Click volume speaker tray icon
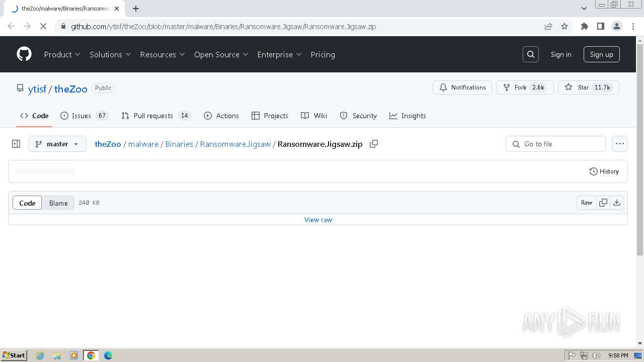This screenshot has width=644, height=362. 596,355
